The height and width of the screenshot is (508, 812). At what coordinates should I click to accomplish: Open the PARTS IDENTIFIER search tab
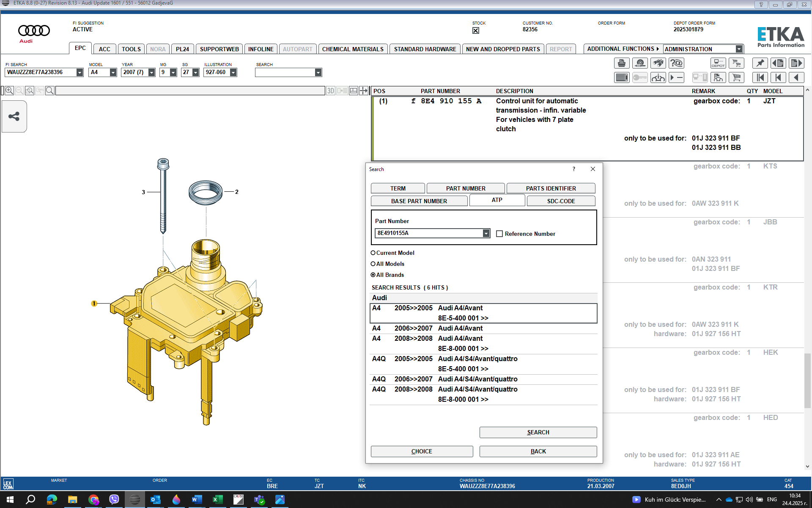coord(551,188)
